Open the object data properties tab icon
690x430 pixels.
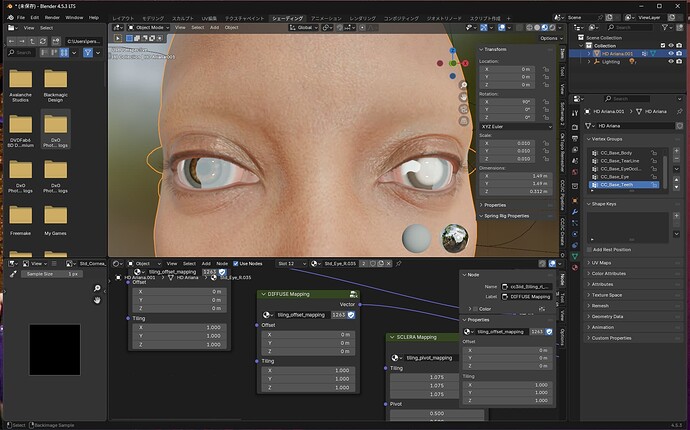pos(575,256)
